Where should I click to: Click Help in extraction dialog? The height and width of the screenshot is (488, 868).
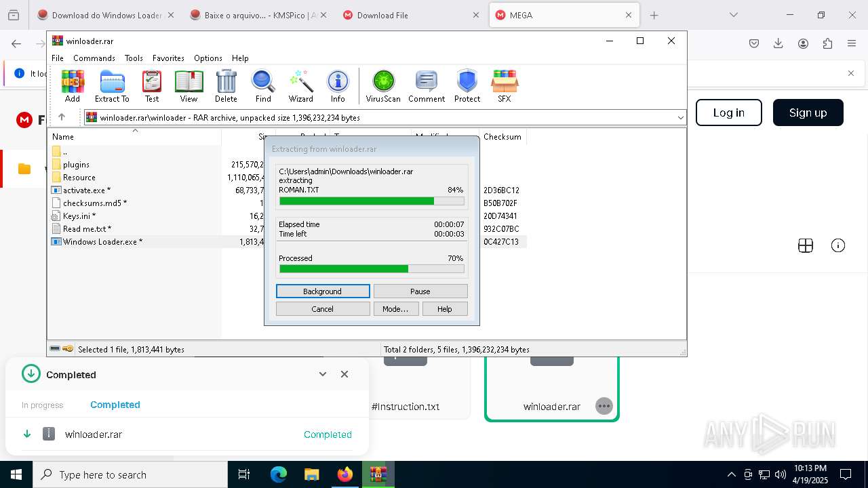(x=445, y=309)
